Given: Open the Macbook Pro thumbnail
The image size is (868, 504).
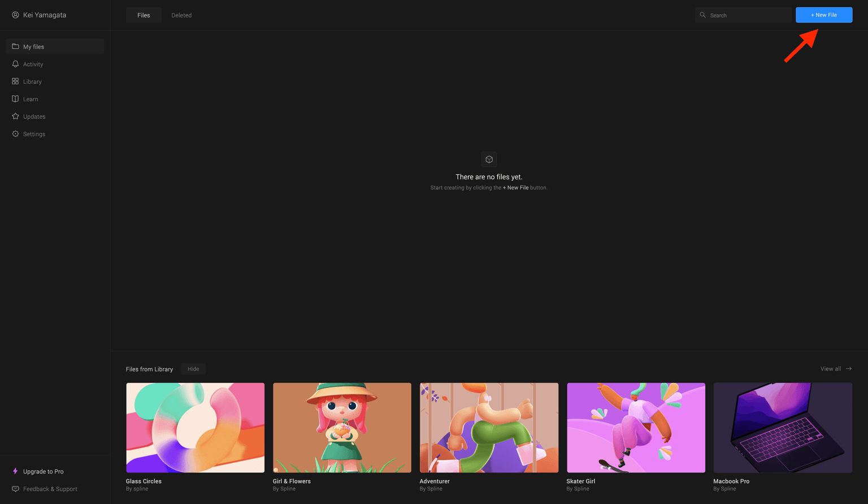Looking at the screenshot, I should [783, 428].
